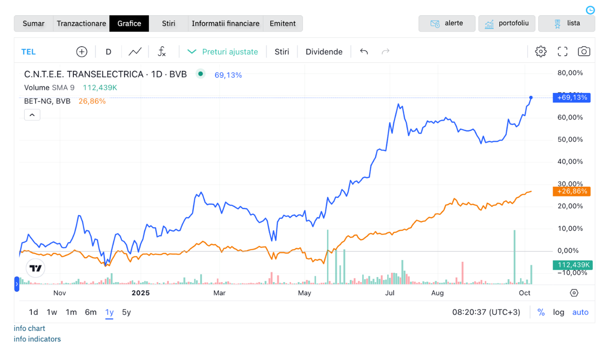Click the blue +69,13% price label
Screen dimensions: 607x364
point(572,98)
